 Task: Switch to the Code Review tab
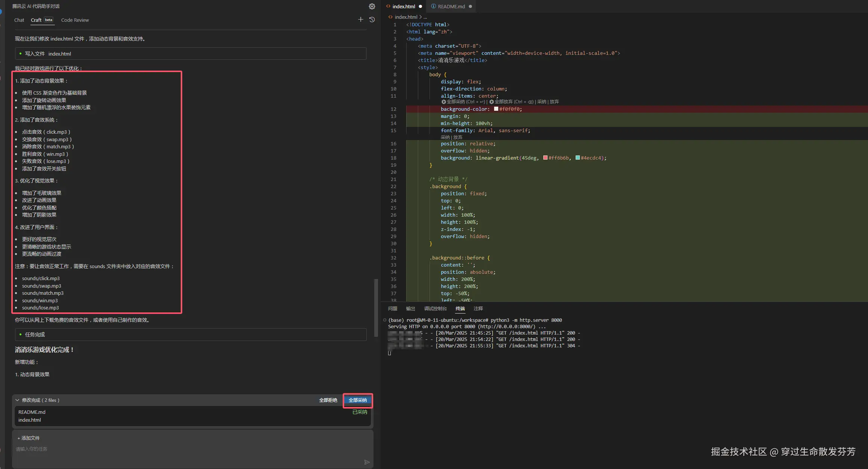point(75,20)
